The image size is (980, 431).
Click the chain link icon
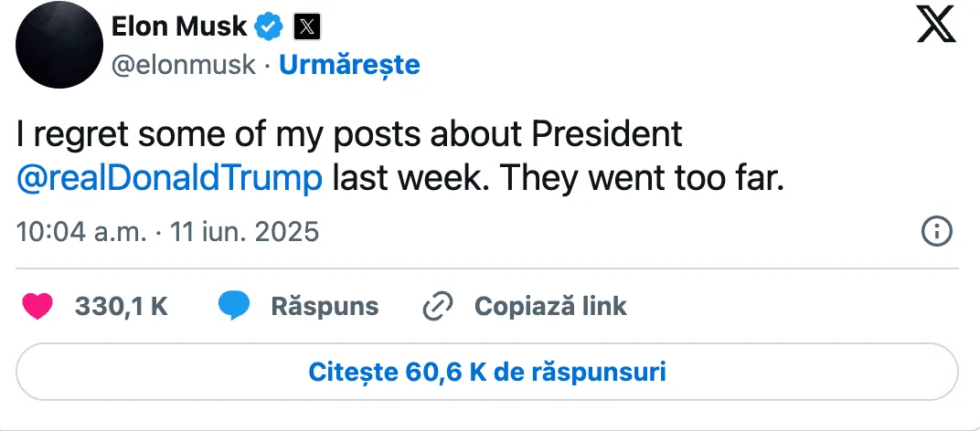[438, 307]
